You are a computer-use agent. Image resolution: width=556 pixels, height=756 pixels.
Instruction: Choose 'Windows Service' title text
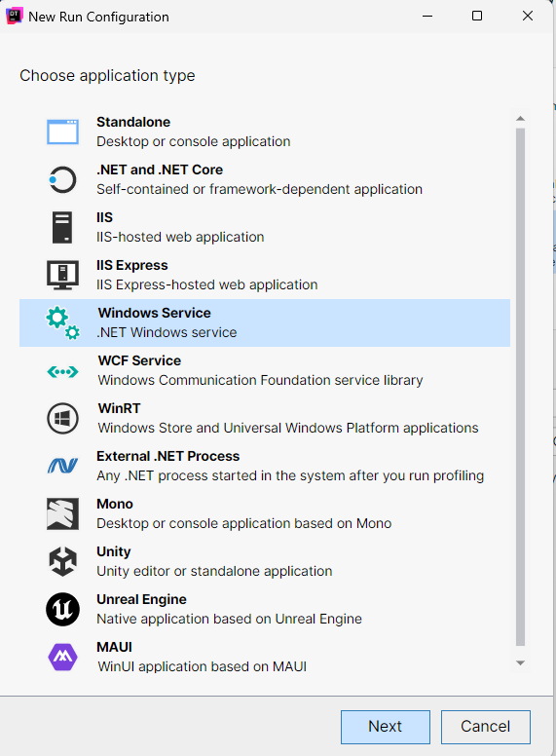154,313
